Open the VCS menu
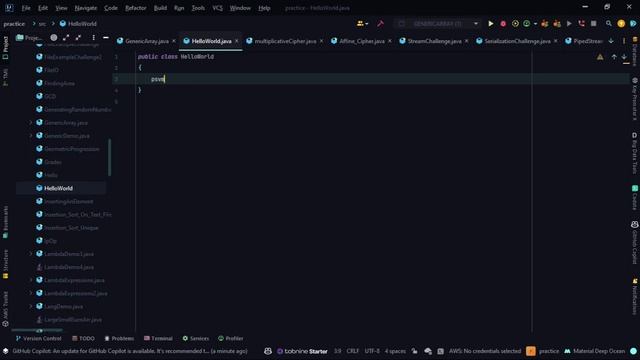Image resolution: width=640 pixels, height=360 pixels. pyautogui.click(x=218, y=8)
